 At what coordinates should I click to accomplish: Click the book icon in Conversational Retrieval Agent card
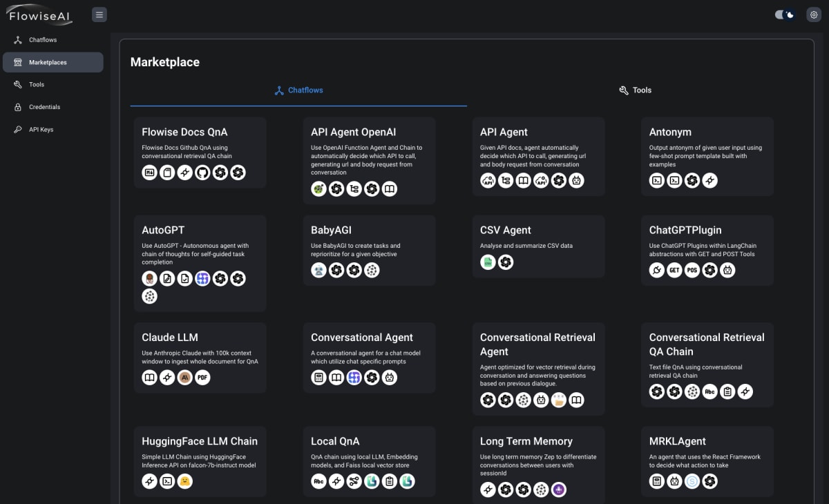[576, 400]
